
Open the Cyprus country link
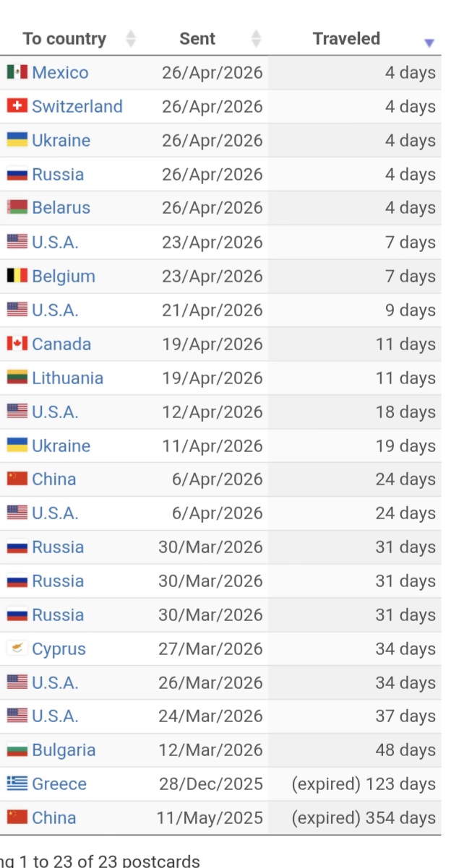click(59, 648)
